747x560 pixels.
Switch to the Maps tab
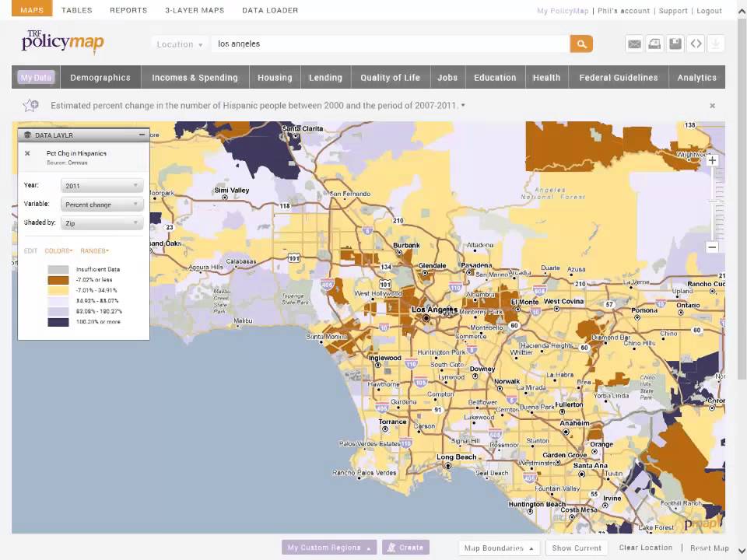(32, 9)
